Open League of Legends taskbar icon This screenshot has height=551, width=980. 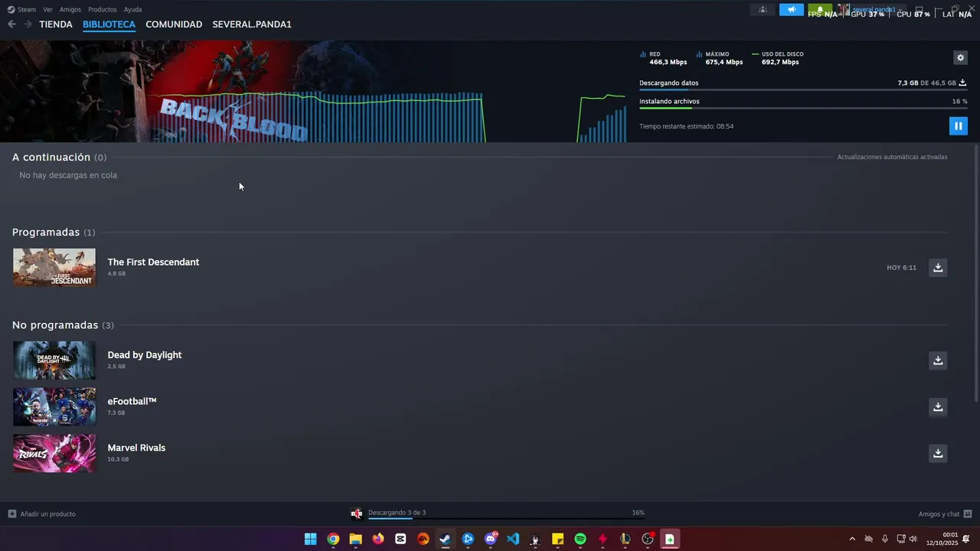pyautogui.click(x=626, y=539)
